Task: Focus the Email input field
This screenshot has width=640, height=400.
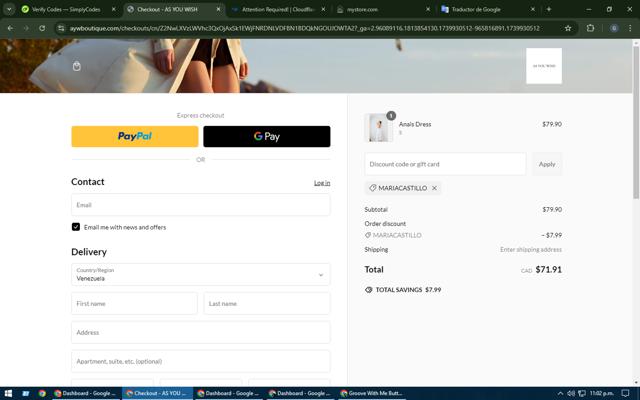Action: click(x=200, y=205)
